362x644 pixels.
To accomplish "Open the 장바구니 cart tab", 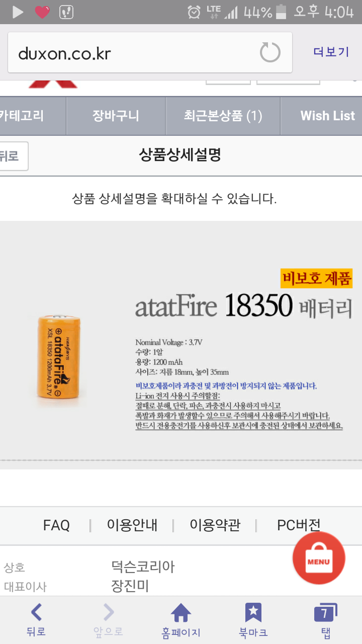I will (x=116, y=116).
